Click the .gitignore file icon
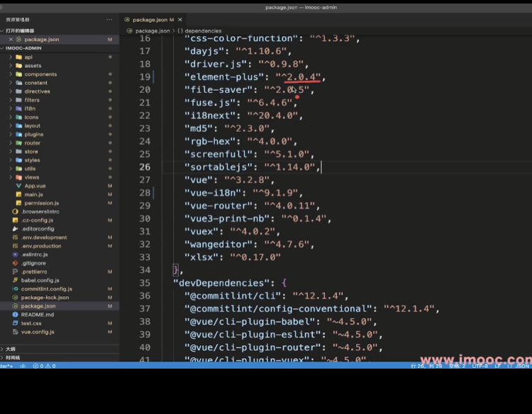The image size is (532, 414). (15, 263)
